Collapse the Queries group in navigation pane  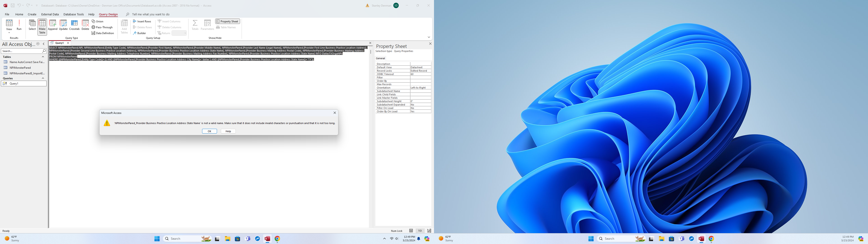[43, 78]
